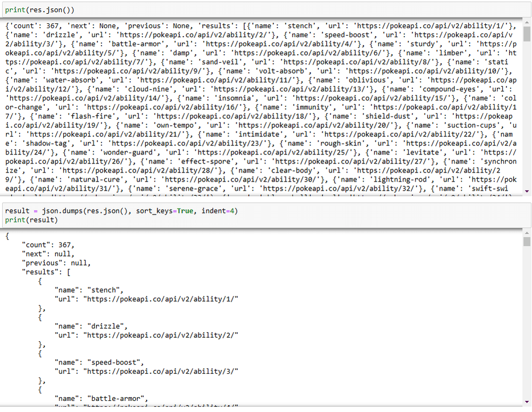The image size is (532, 412).
Task: Click sort_keys=True in the second cell
Action: click(x=164, y=211)
